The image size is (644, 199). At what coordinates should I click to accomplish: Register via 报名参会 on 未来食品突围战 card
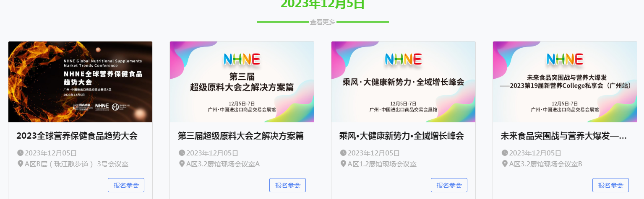coord(610,185)
